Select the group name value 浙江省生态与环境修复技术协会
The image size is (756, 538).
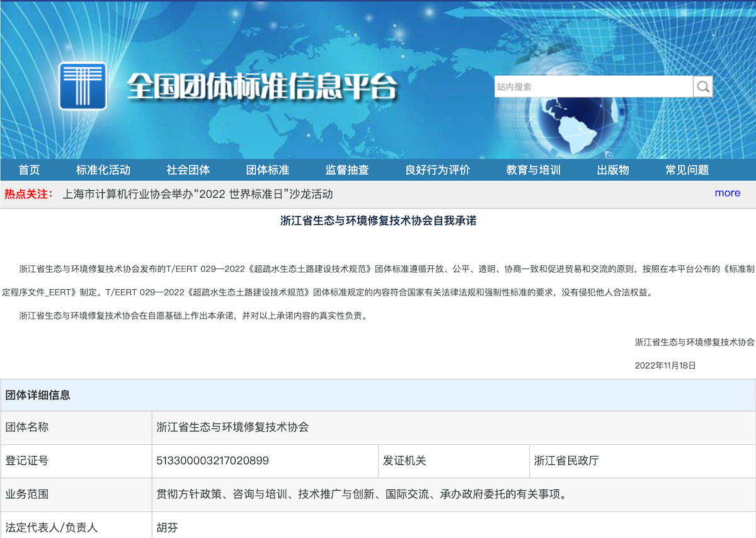click(x=232, y=427)
